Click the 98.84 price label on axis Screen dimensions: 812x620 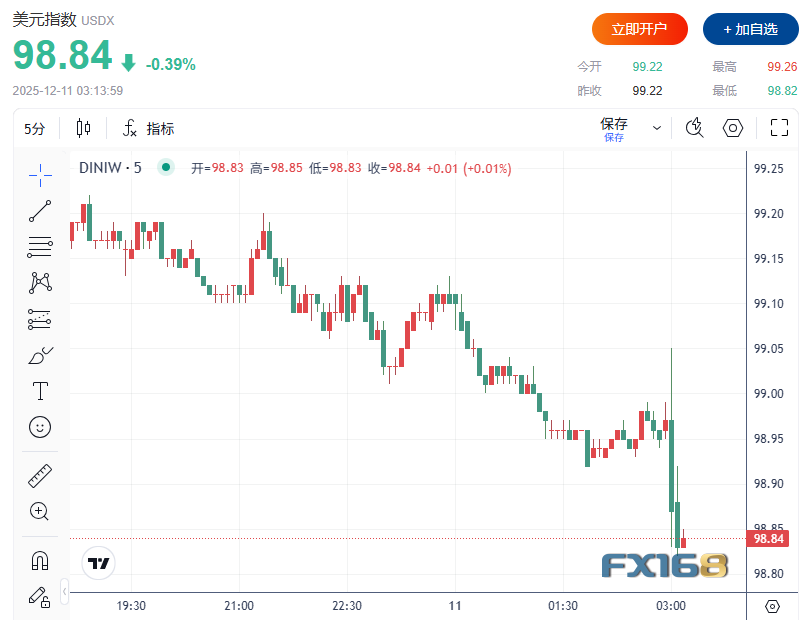point(768,539)
